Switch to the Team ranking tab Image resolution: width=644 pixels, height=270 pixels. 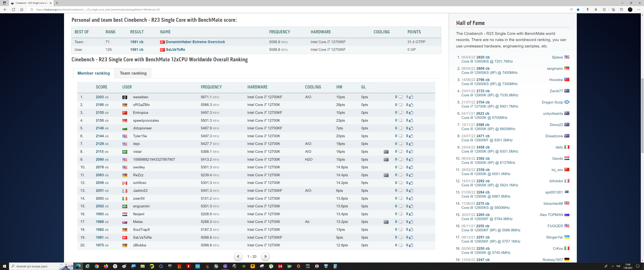click(x=133, y=73)
